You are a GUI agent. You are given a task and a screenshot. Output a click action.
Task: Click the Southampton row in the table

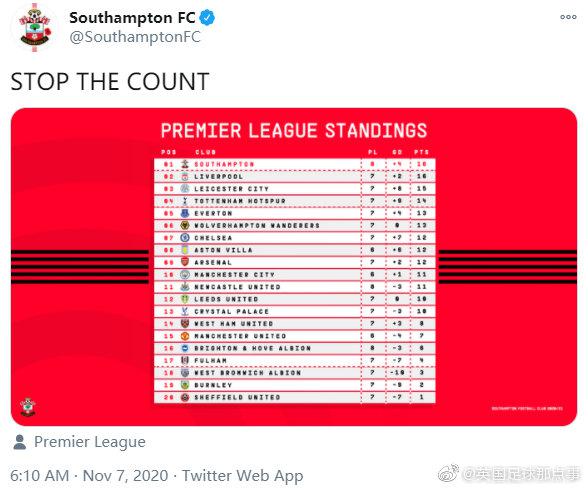(295, 164)
